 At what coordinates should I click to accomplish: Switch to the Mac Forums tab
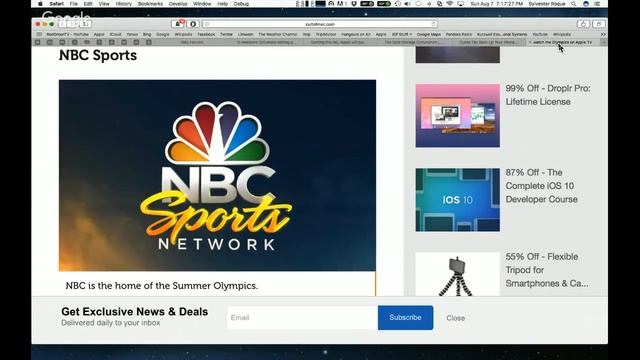[x=192, y=42]
